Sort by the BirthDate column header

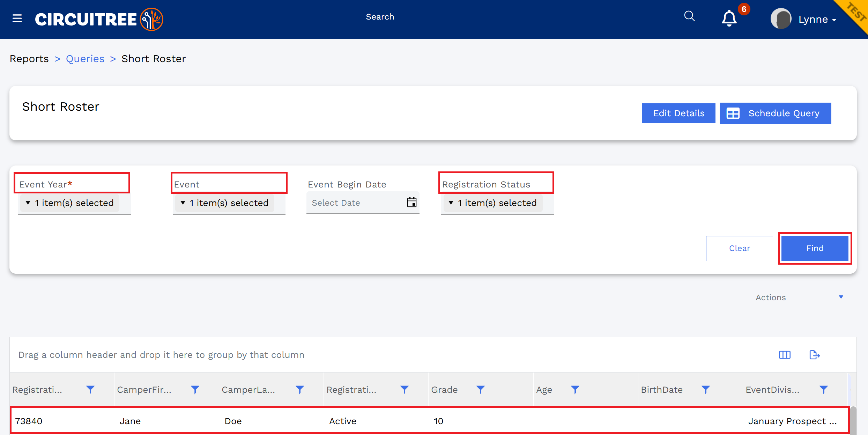(662, 390)
